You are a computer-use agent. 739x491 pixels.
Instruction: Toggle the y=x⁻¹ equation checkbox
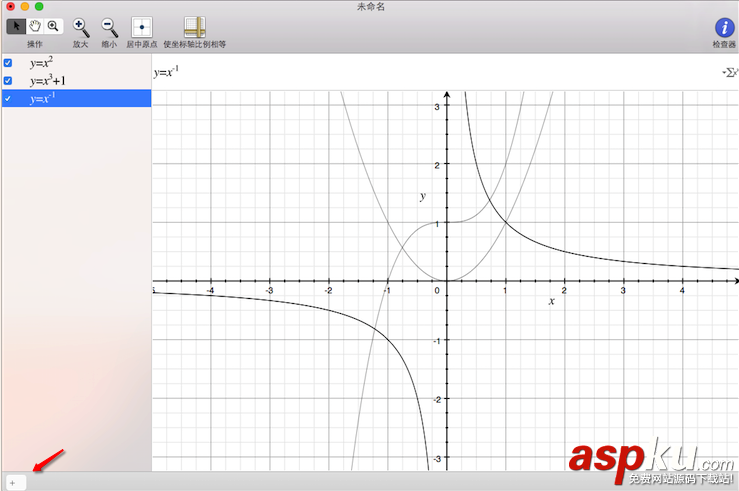click(x=8, y=98)
